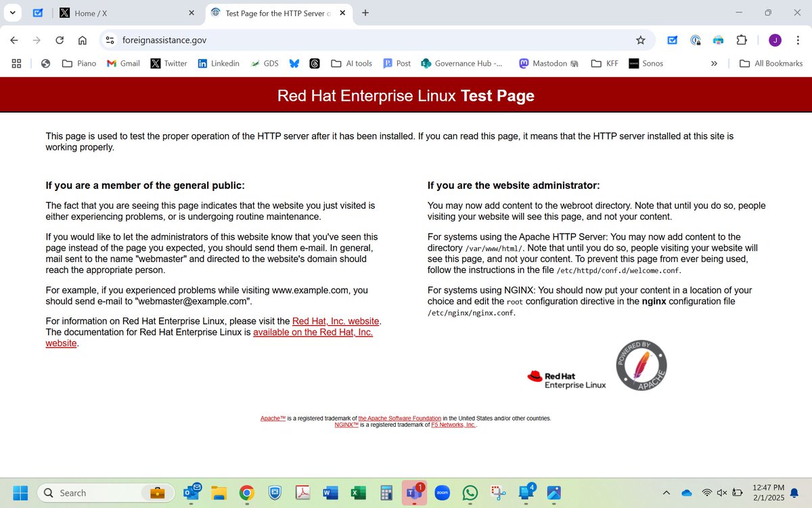
Task: Open the globe bookmark icon beside Piano
Action: 46,63
